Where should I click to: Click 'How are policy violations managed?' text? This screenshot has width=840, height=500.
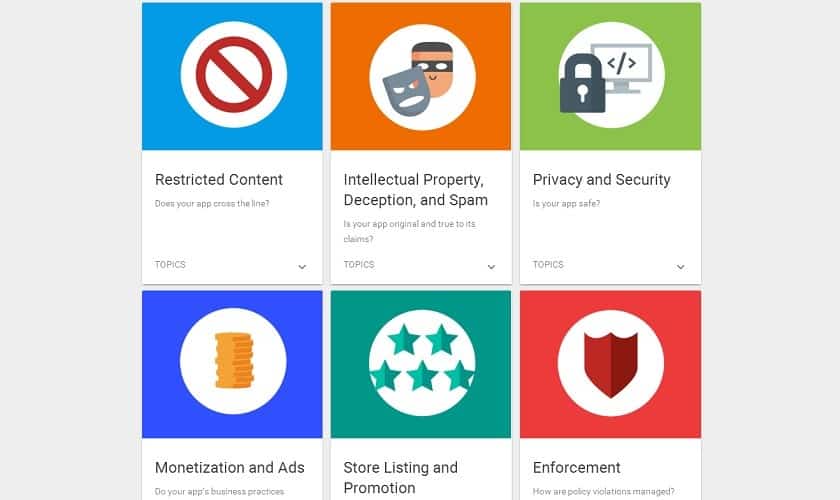tap(603, 491)
